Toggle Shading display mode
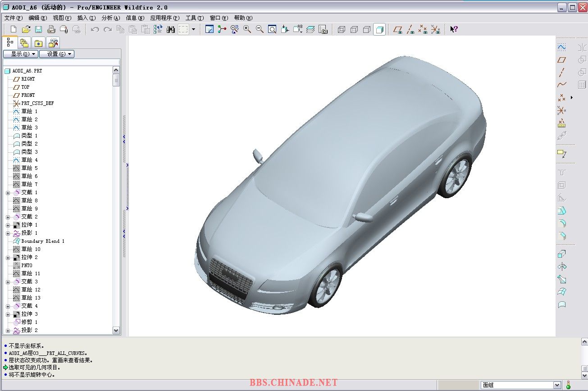 [x=379, y=29]
